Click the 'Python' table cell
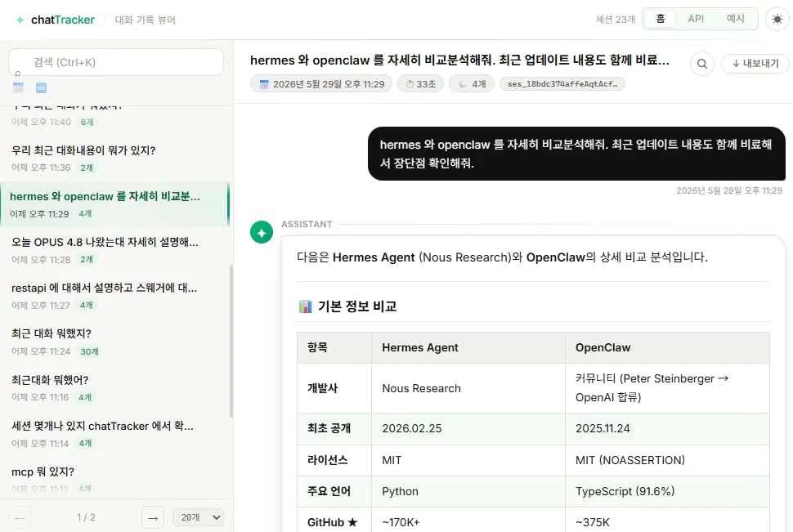The width and height of the screenshot is (793, 532). pyautogui.click(x=468, y=491)
